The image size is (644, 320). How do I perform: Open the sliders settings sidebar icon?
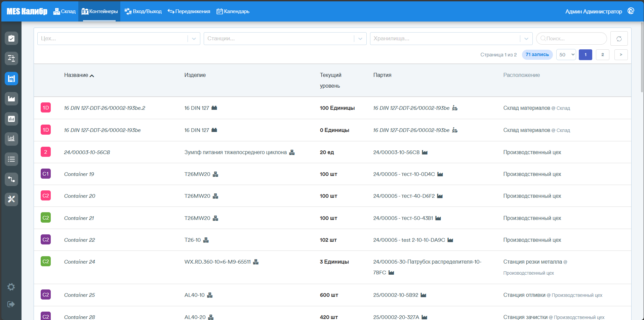tap(11, 58)
